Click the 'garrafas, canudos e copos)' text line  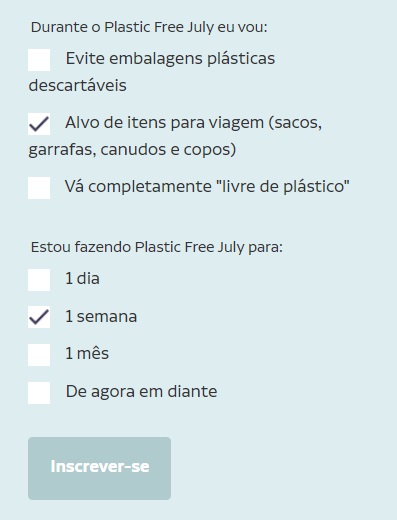coord(132,150)
